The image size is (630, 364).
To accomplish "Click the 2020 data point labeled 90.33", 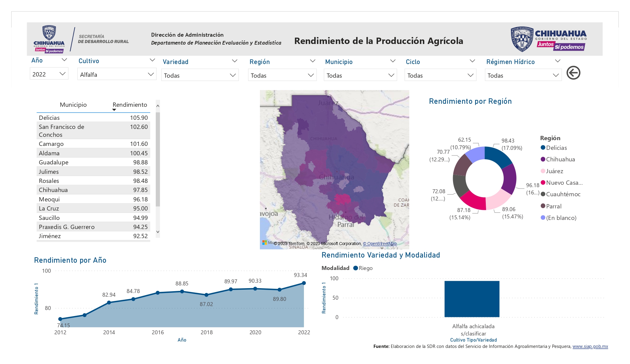I will tap(255, 289).
